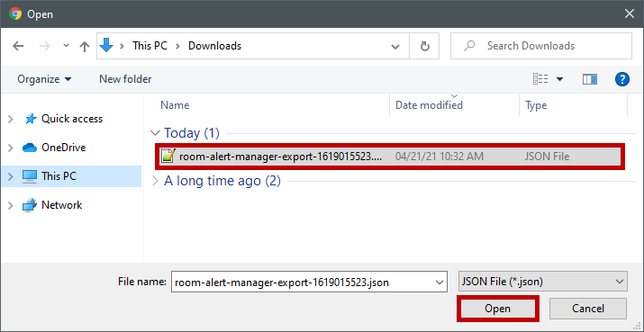Select the OneDrive cloud icon
The height and width of the screenshot is (332, 644).
click(30, 148)
